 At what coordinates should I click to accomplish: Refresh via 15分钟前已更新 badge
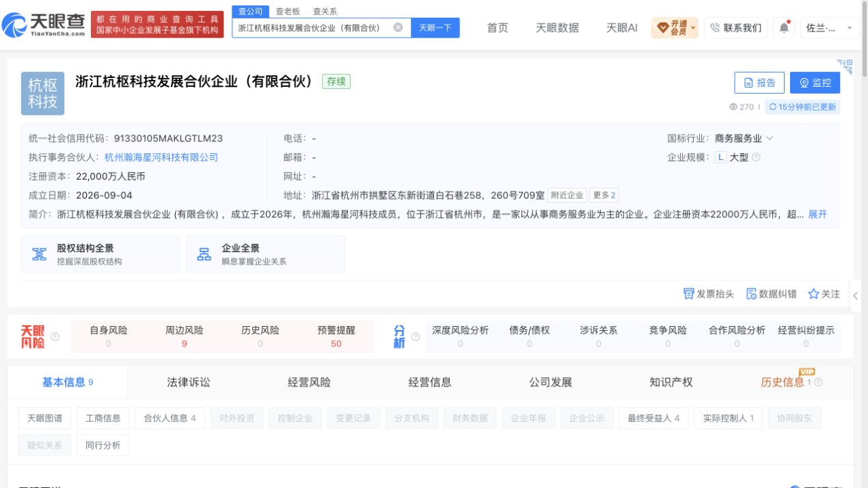[x=802, y=107]
